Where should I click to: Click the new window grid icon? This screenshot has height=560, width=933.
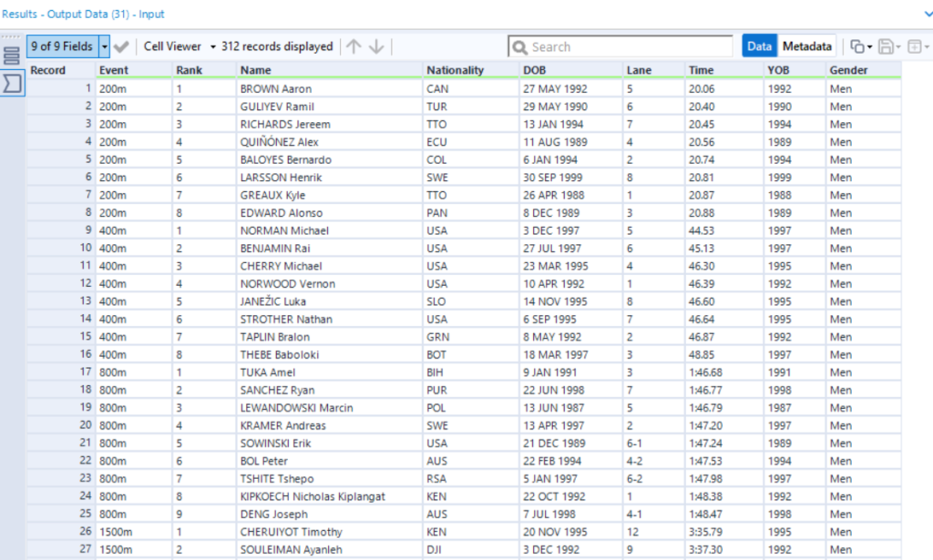click(x=915, y=46)
